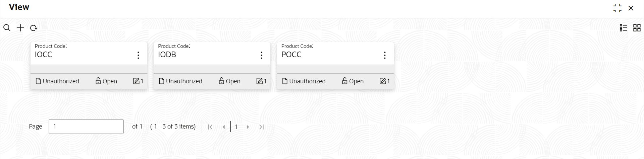The image size is (644, 159).
Task: Select page 1 in pagination
Action: point(236,127)
